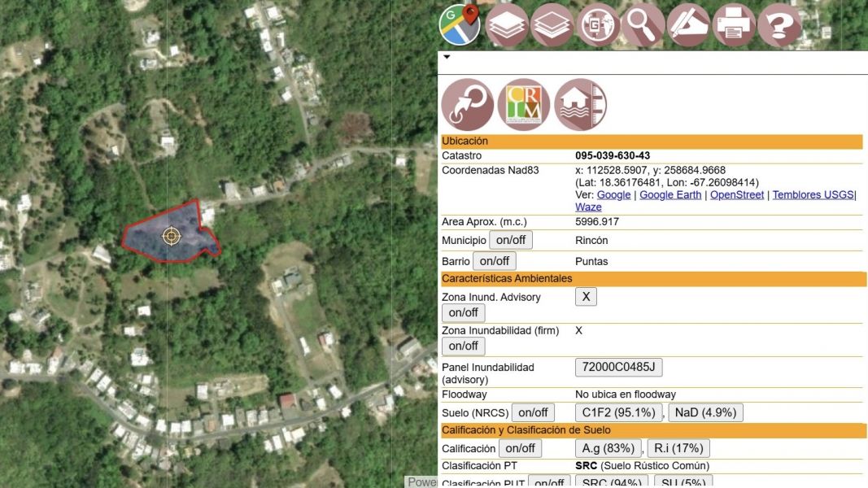868x488 pixels.
Task: Select catastro number 095-039-630-43
Action: coord(613,156)
